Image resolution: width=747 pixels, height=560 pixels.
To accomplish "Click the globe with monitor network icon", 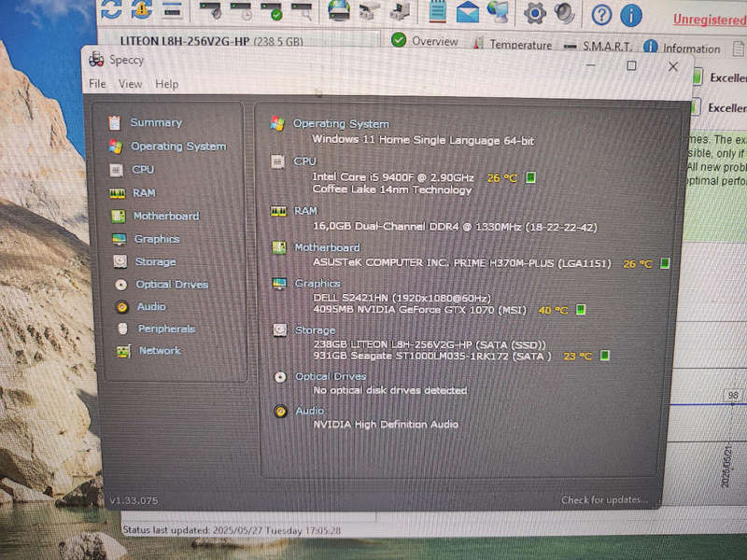I will click(x=498, y=12).
